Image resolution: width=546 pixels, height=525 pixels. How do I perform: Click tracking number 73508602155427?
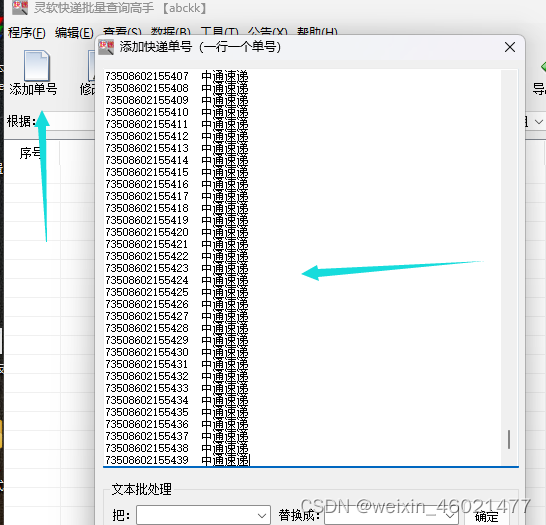click(x=147, y=316)
